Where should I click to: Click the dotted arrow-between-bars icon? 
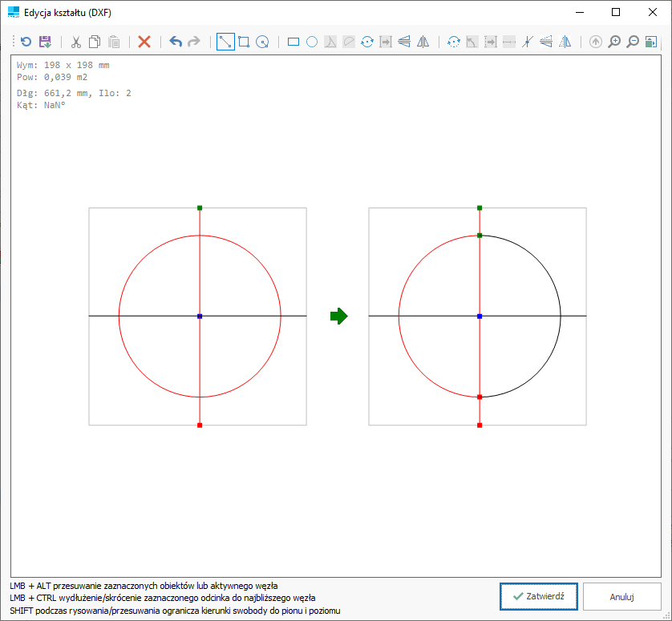pyautogui.click(x=491, y=42)
